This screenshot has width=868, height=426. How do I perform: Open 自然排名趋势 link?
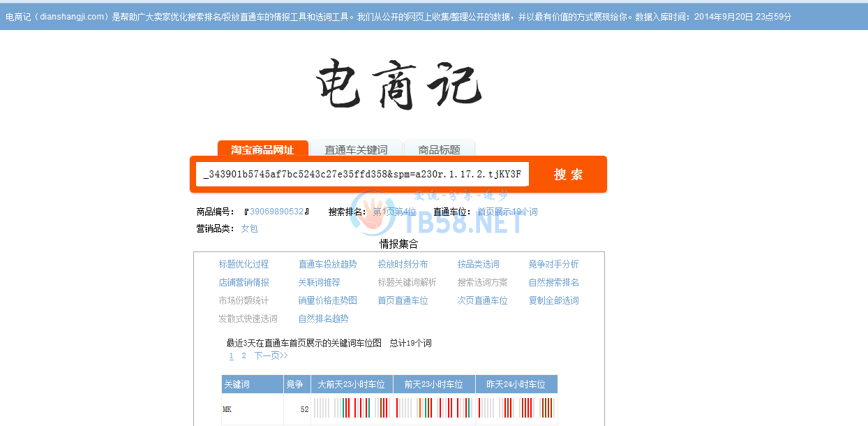[x=323, y=318]
